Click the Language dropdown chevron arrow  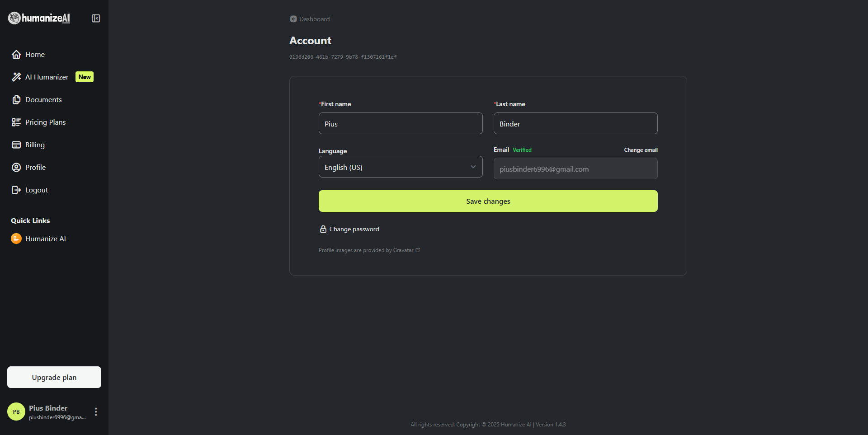point(473,167)
